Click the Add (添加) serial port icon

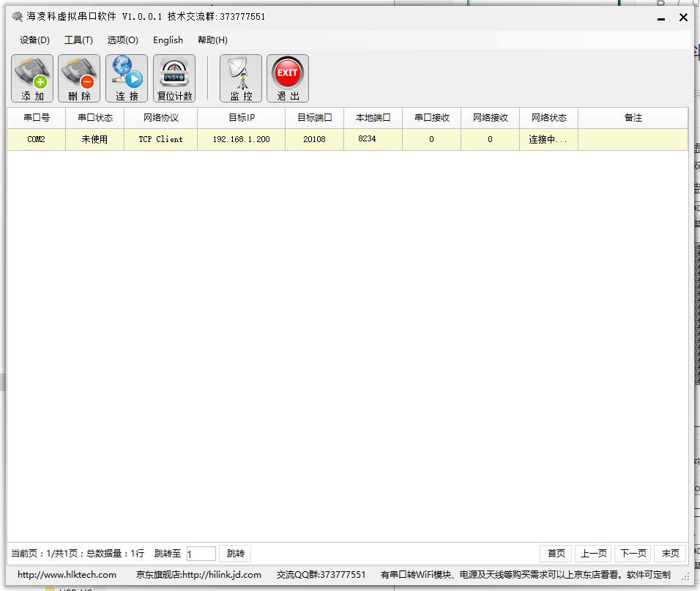(32, 78)
